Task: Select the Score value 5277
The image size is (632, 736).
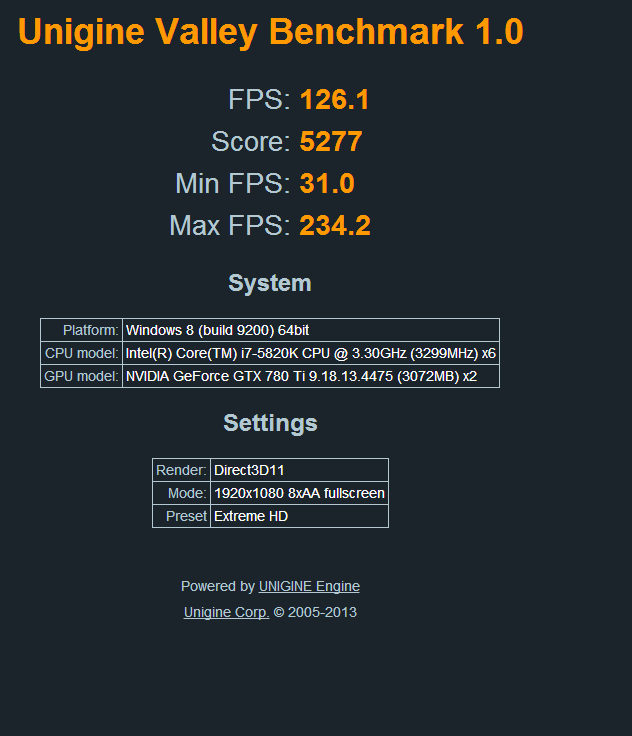Action: (x=331, y=141)
